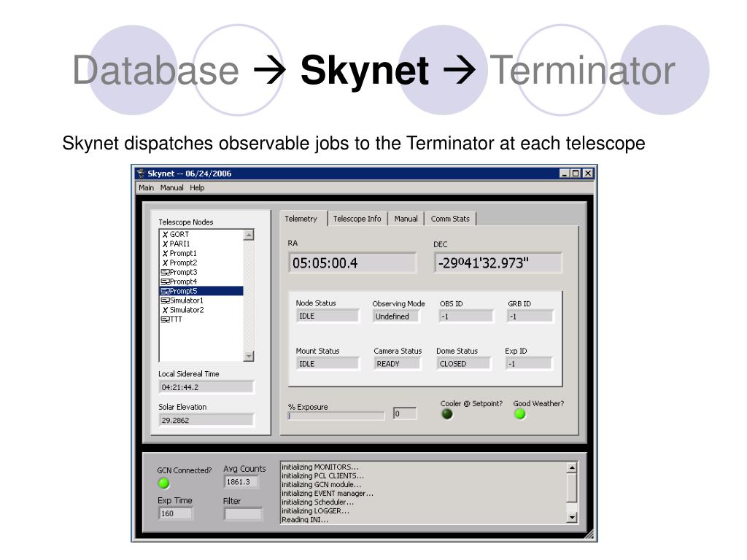Select Prompt1 telescope node
This screenshot has width=747, height=560.
(183, 253)
